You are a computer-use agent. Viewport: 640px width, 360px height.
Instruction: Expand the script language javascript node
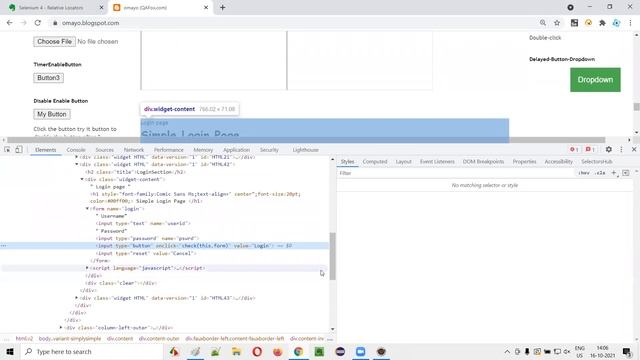(87, 268)
